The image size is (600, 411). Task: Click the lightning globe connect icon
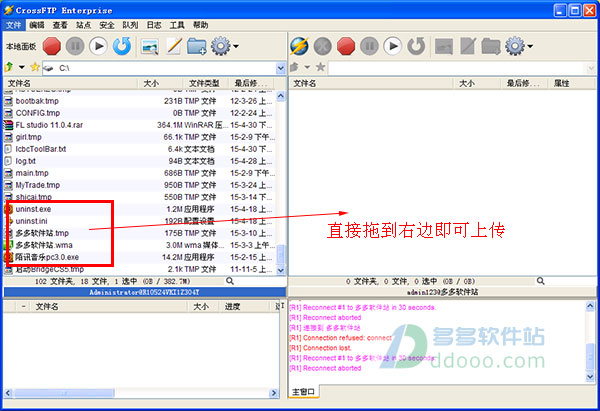pos(299,46)
